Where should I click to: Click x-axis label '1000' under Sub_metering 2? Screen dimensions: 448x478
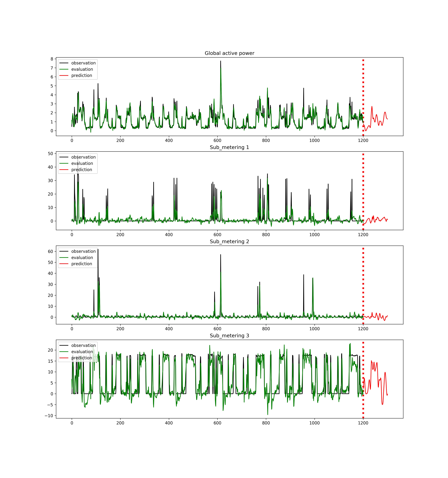pos(314,329)
